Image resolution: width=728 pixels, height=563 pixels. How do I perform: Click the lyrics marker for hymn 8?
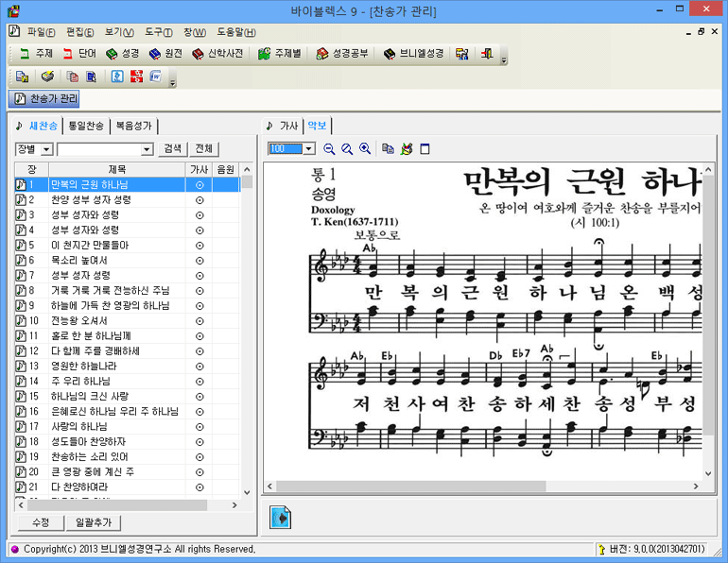(x=199, y=291)
